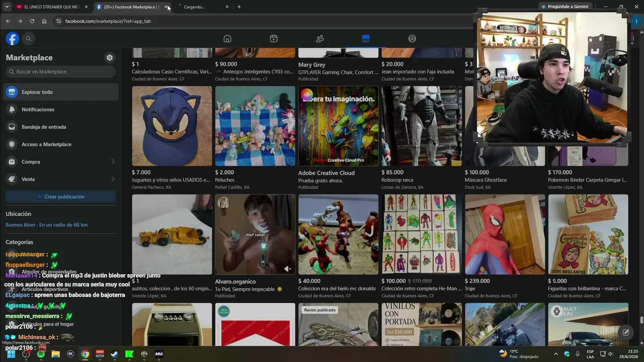Screen dimensions: 644x362
Task: Open the Kick app taskbar icon
Action: tap(129, 354)
